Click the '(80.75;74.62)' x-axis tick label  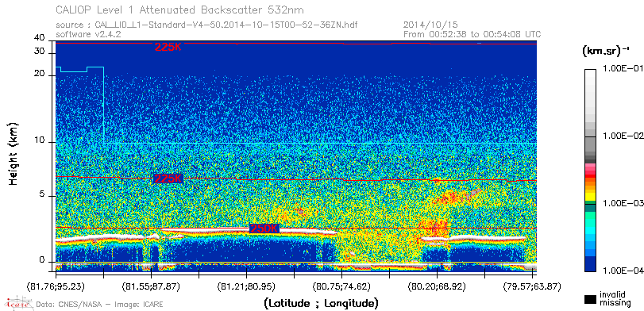pyautogui.click(x=342, y=286)
